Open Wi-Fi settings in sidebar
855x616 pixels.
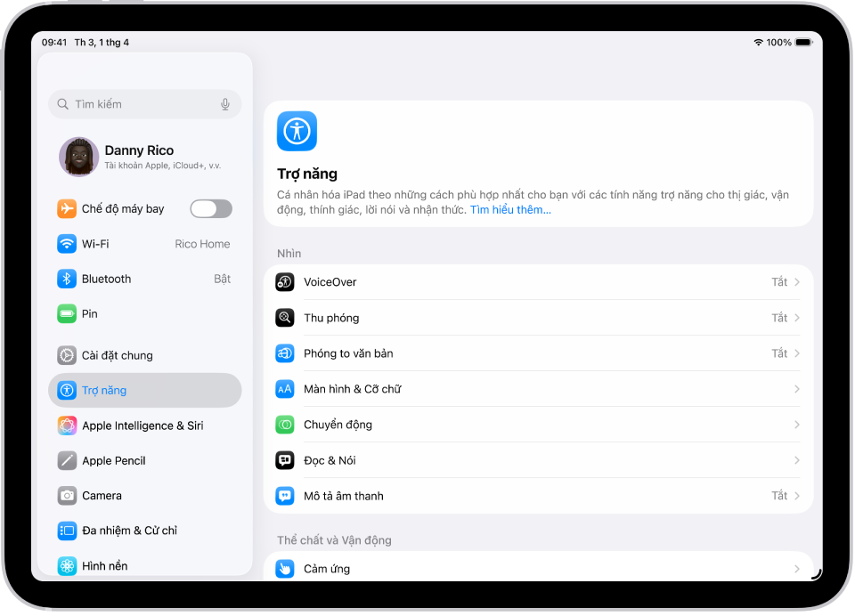pyautogui.click(x=144, y=244)
